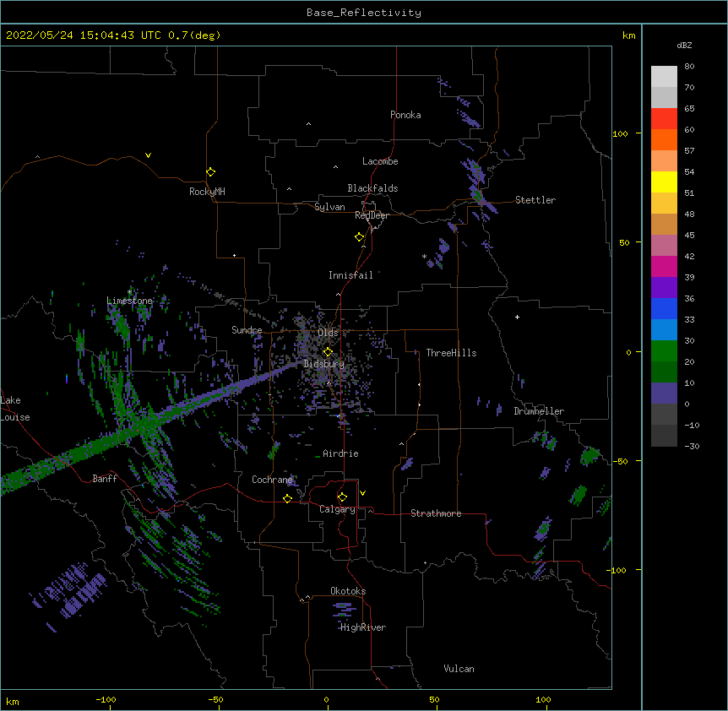The width and height of the screenshot is (728, 711).
Task: Click white plus marker north of Drumheller
Action: [x=517, y=317]
